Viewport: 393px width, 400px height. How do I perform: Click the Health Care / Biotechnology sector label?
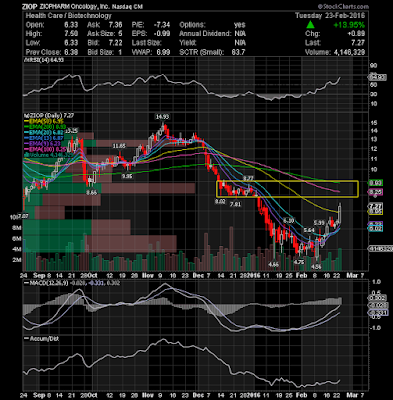(68, 16)
